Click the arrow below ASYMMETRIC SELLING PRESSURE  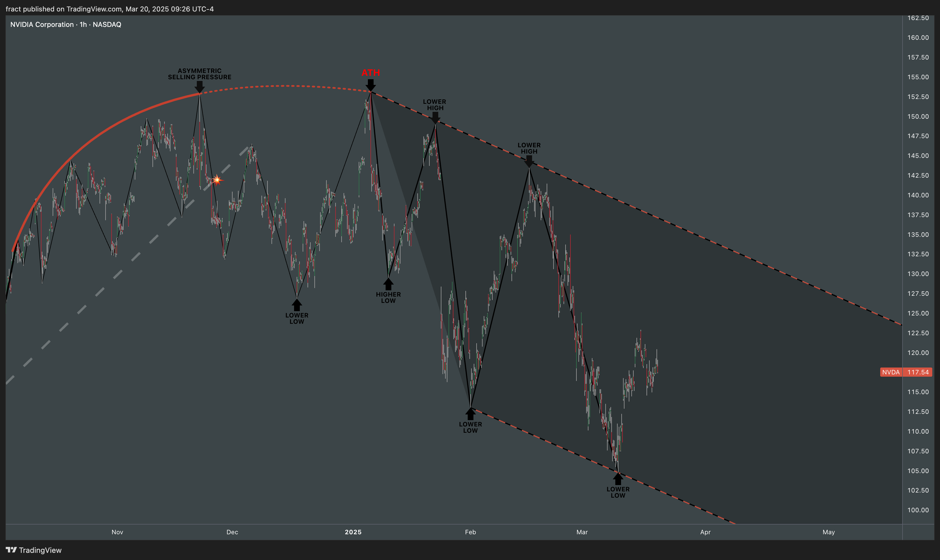click(200, 87)
